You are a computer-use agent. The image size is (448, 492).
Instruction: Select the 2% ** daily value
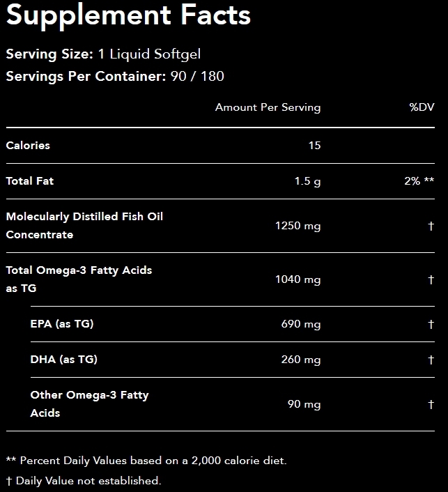tap(419, 181)
